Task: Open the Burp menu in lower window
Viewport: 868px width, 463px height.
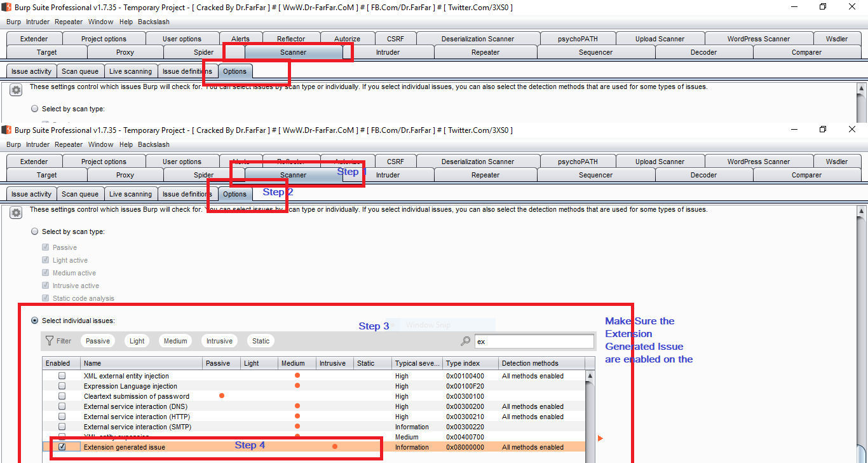Action: pyautogui.click(x=13, y=144)
